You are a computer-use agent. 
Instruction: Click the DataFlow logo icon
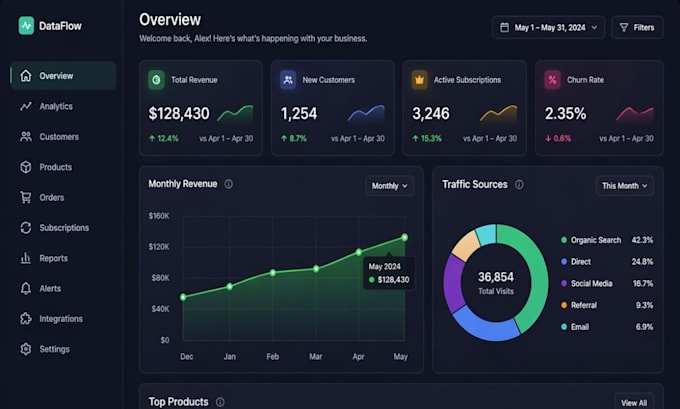pos(26,26)
